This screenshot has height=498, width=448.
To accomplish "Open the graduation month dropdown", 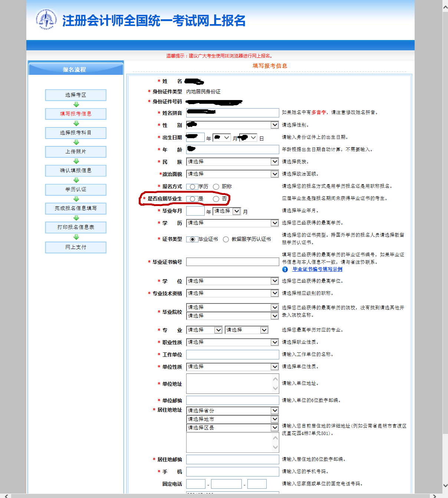I will 227,211.
